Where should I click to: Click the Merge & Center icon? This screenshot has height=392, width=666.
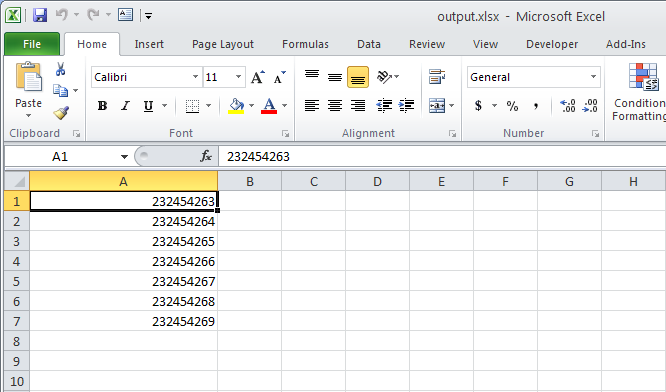click(x=437, y=105)
